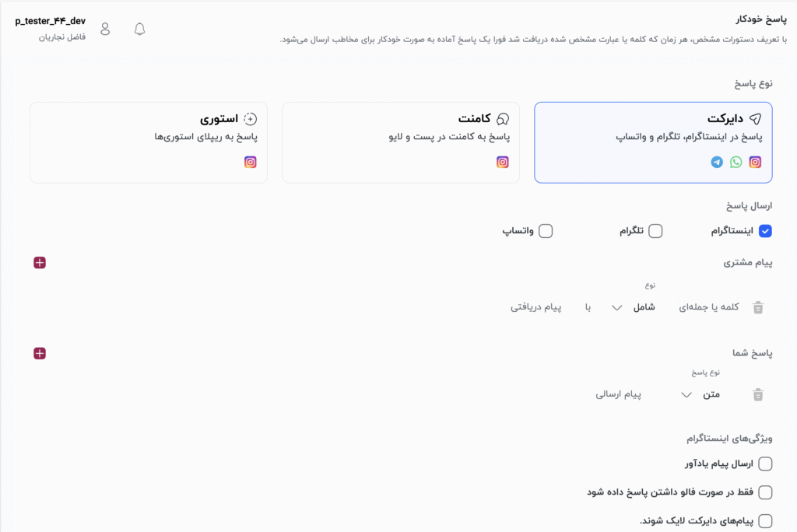
Task: Open the متن response type dropdown
Action: [x=703, y=394]
